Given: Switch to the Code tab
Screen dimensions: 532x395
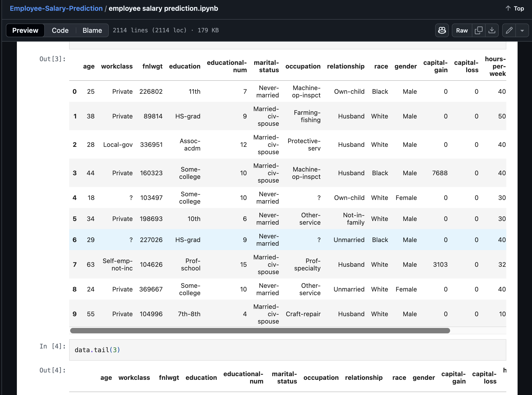Looking at the screenshot, I should click(x=60, y=30).
